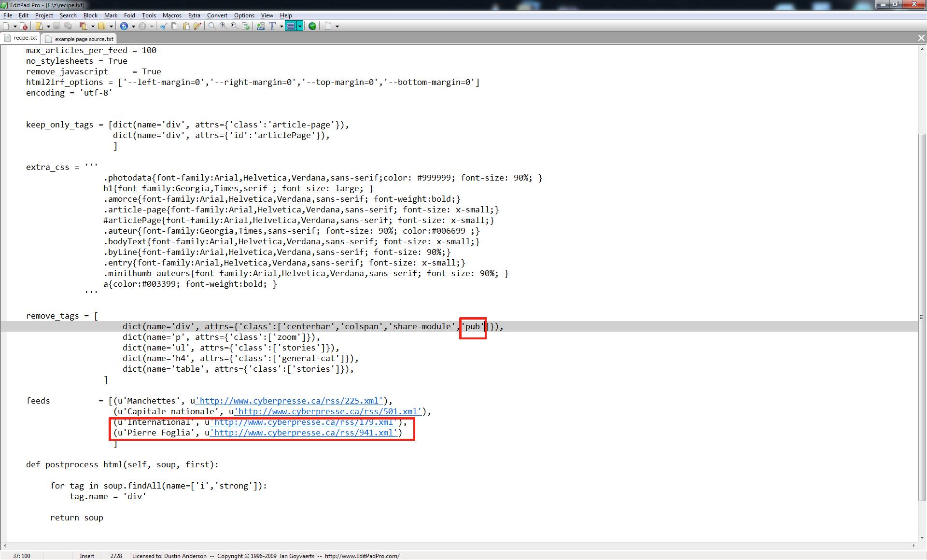
Task: Click the Font T icon
Action: (272, 26)
